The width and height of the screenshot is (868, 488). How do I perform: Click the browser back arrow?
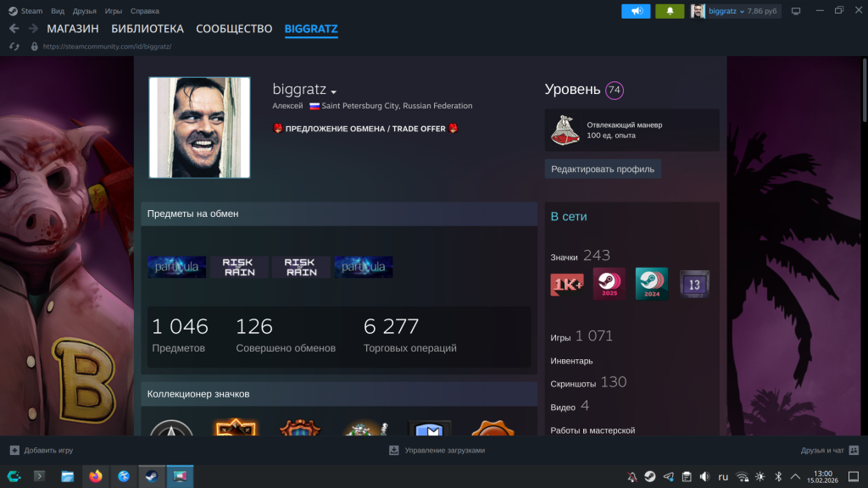point(14,29)
